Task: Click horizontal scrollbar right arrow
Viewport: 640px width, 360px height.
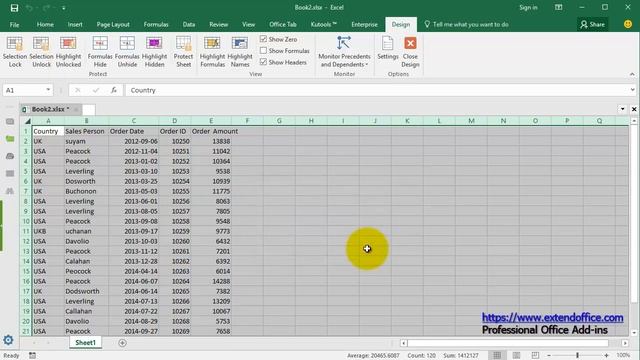Action: tap(625, 343)
